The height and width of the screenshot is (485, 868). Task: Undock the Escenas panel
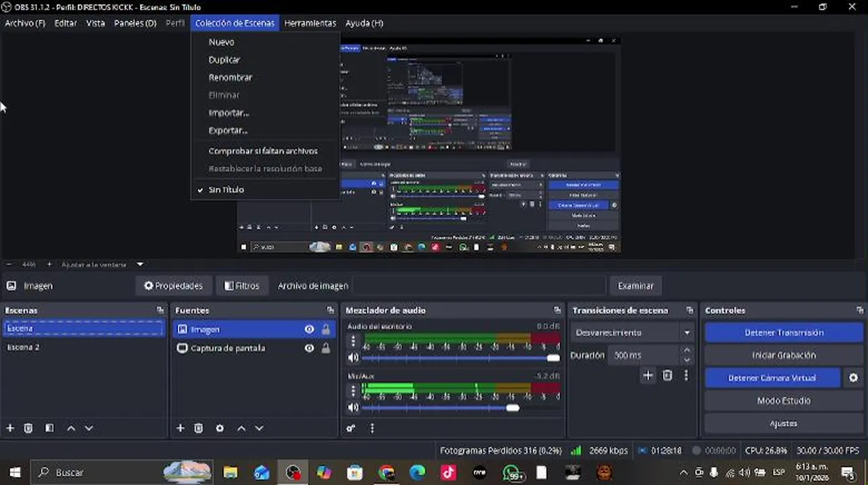pos(160,310)
